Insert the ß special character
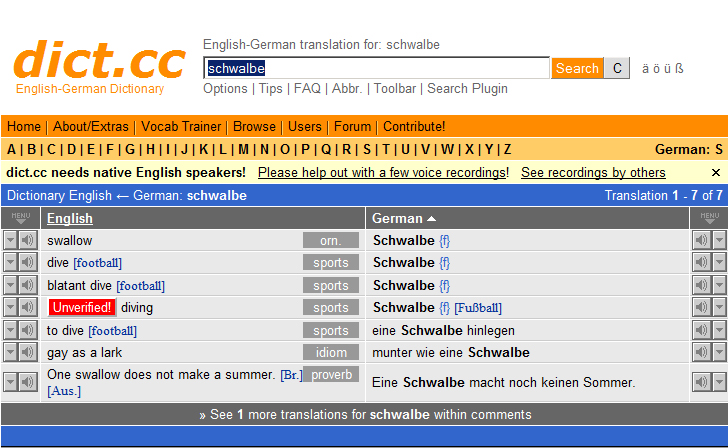 point(679,69)
